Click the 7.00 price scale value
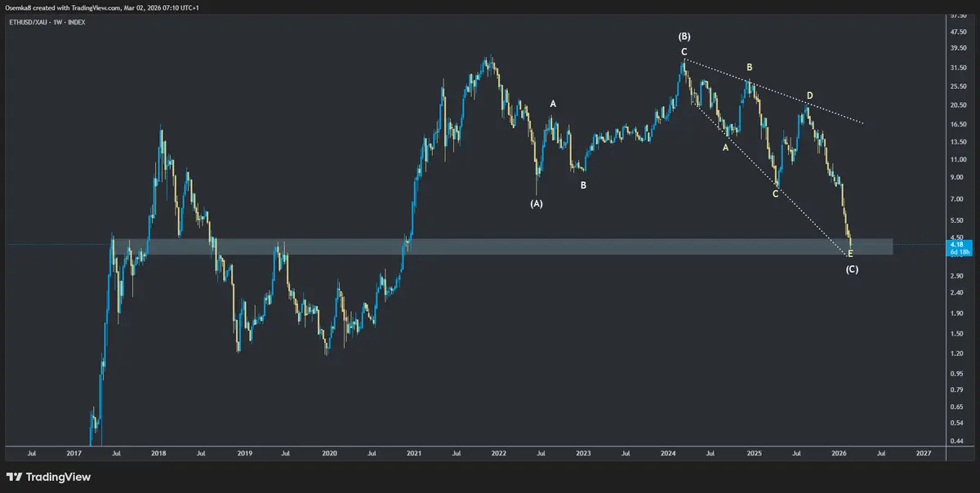 pos(958,199)
